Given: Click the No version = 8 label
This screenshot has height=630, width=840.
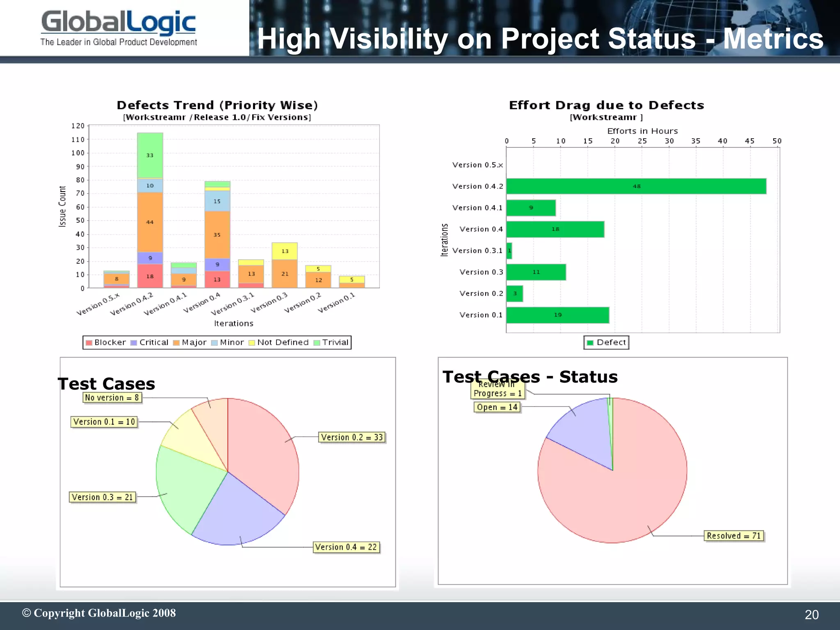Looking at the screenshot, I should click(112, 398).
